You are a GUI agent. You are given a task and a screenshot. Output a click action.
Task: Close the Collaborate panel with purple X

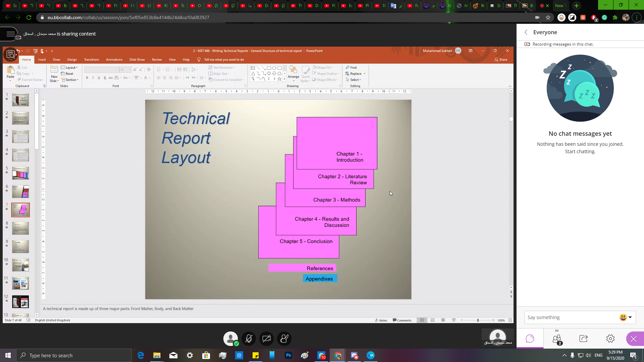(x=634, y=339)
